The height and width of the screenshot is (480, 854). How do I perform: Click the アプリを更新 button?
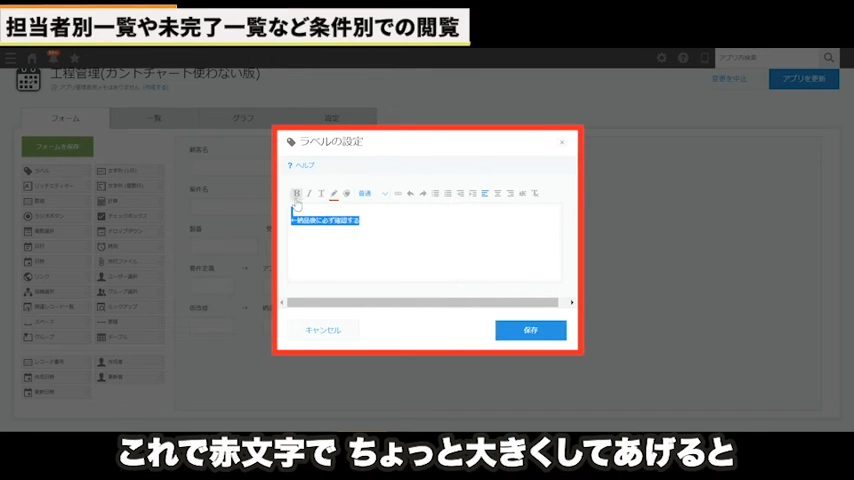(x=804, y=79)
